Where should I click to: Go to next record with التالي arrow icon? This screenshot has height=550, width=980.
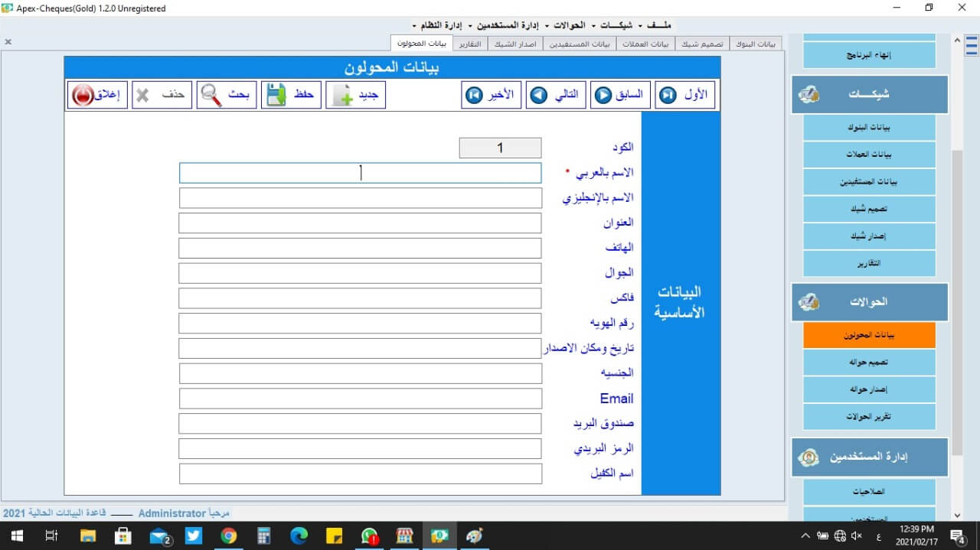point(537,94)
